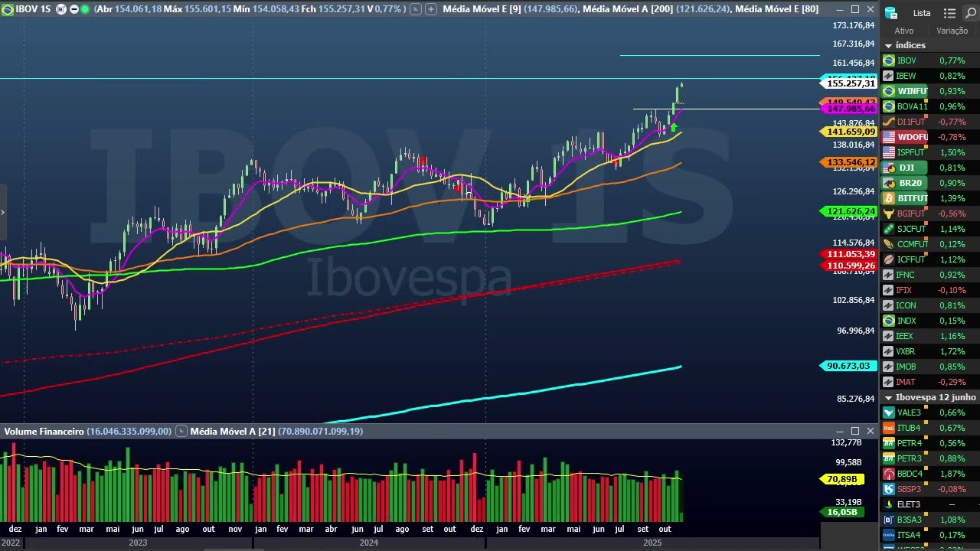Click the CCMFUT asset icon
980x551 pixels.
pyautogui.click(x=889, y=244)
